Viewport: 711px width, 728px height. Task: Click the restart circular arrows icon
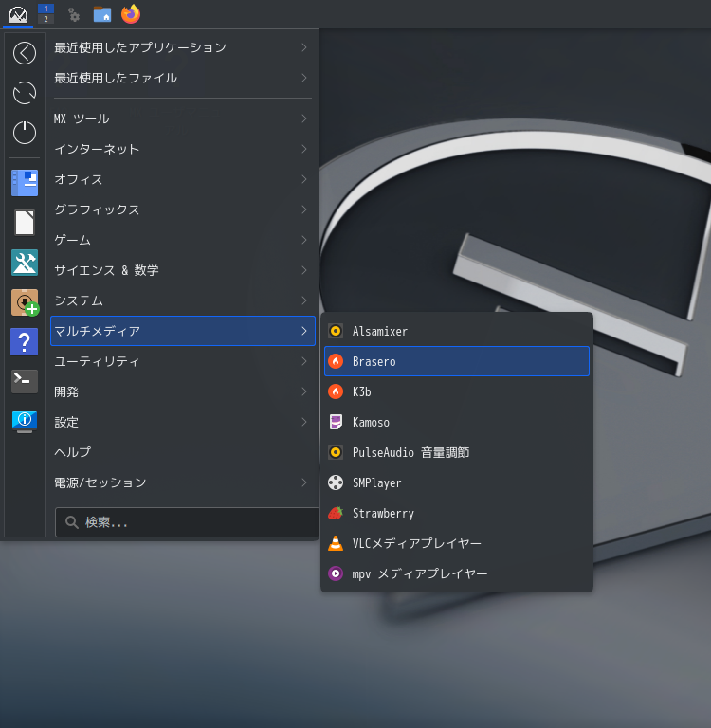coord(25,93)
